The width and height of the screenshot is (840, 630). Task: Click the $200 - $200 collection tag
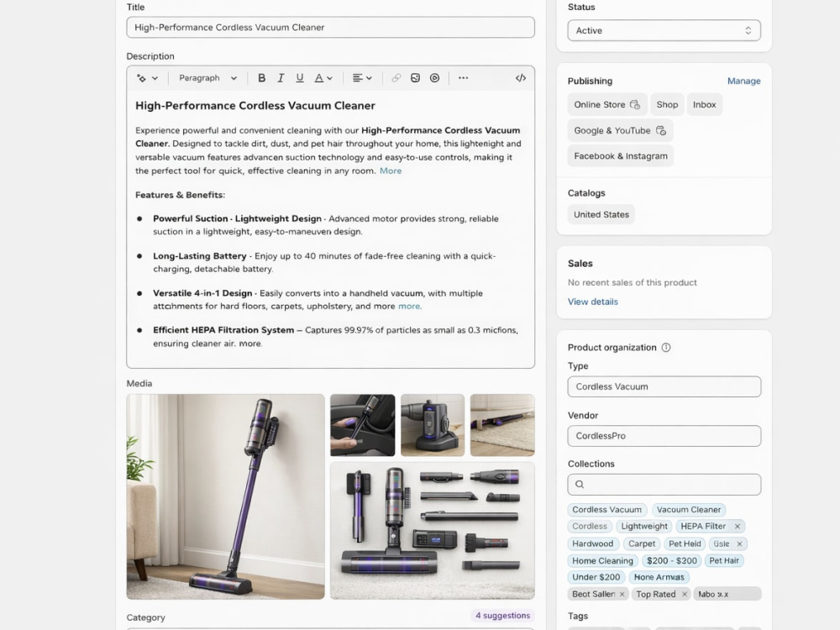[671, 561]
